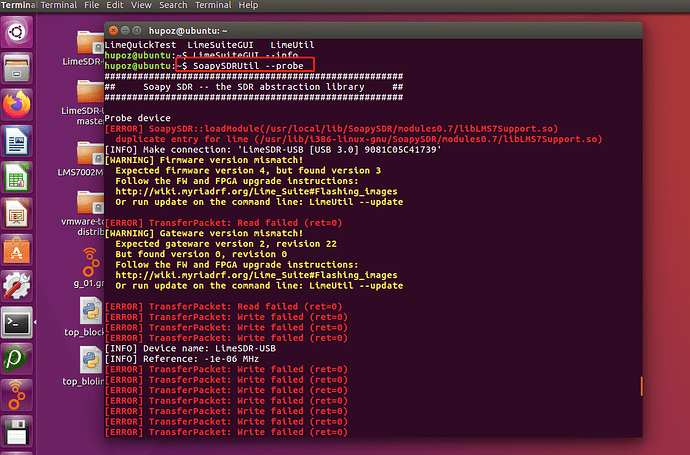Open Files manager from the launcher
The image size is (690, 455).
(x=17, y=68)
